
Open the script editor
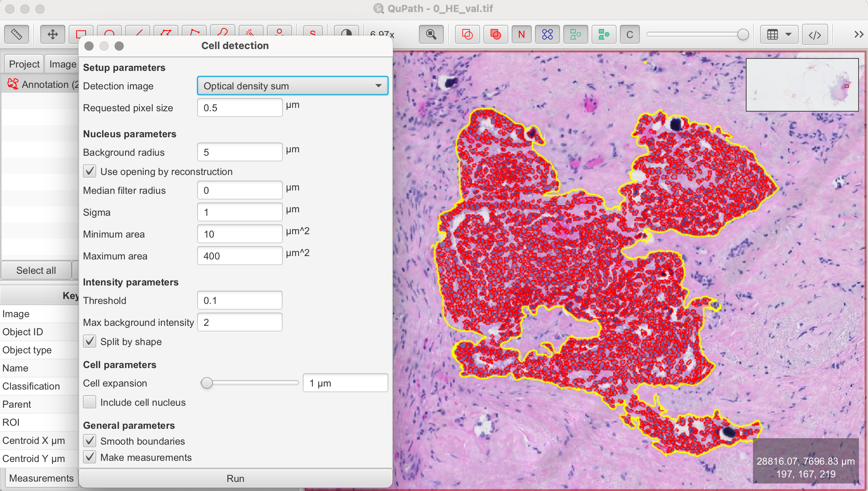pos(815,34)
